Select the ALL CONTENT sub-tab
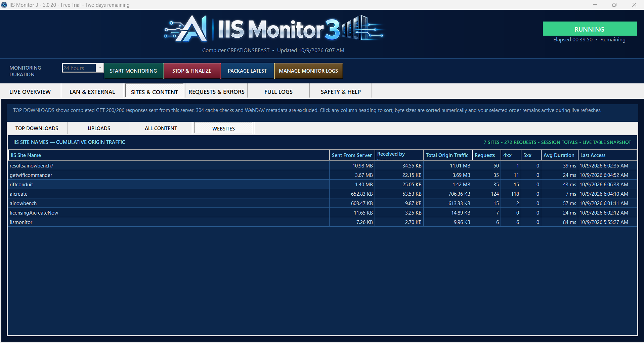This screenshot has height=343, width=644. point(161,128)
